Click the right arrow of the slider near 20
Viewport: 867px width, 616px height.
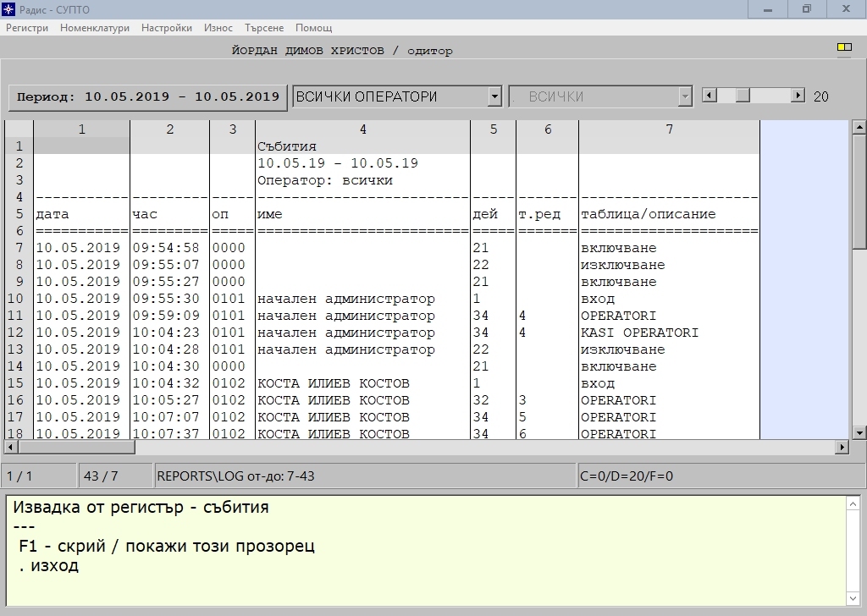click(798, 96)
